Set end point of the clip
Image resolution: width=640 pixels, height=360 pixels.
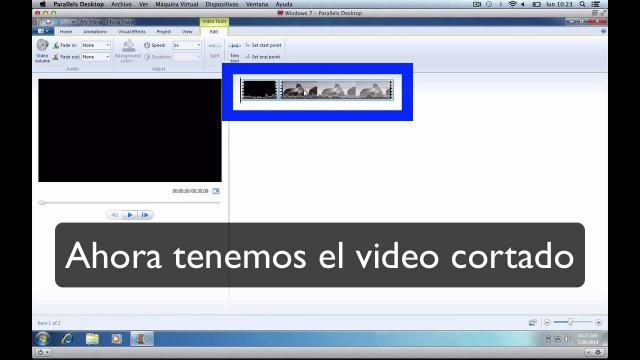[x=263, y=57]
